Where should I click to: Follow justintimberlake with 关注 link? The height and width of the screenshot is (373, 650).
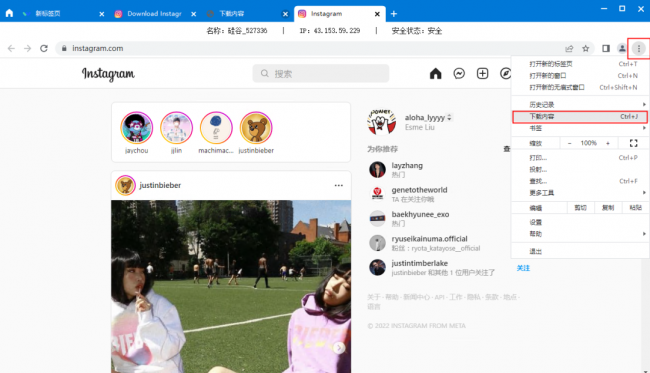coord(523,268)
